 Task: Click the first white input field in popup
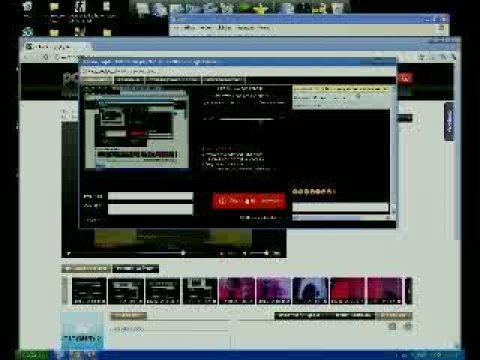click(150, 196)
